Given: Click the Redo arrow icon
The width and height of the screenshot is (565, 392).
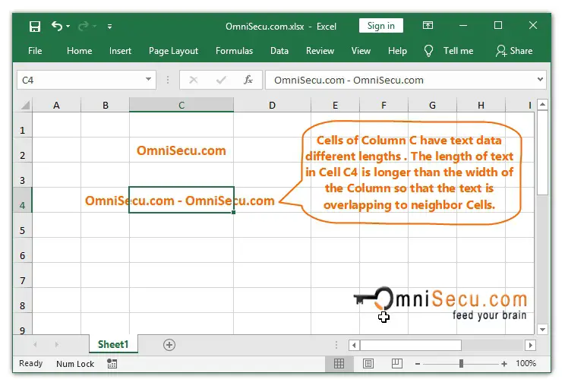Looking at the screenshot, I should (x=84, y=26).
